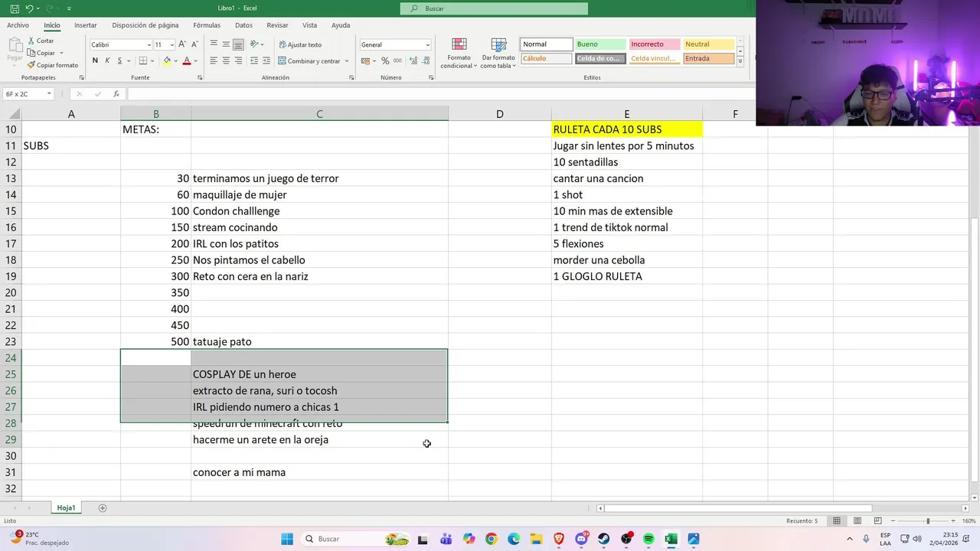
Task: Decrease font size with the small A
Action: (194, 44)
